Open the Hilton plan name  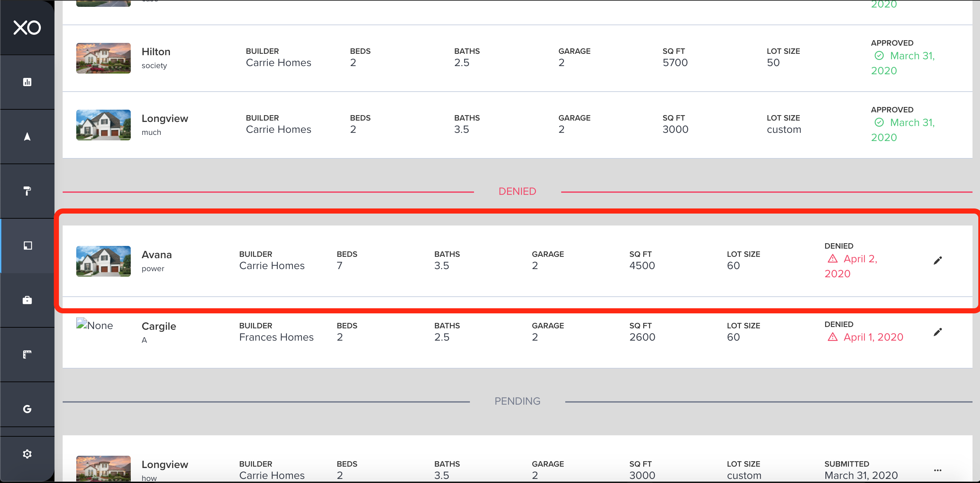pos(156,52)
